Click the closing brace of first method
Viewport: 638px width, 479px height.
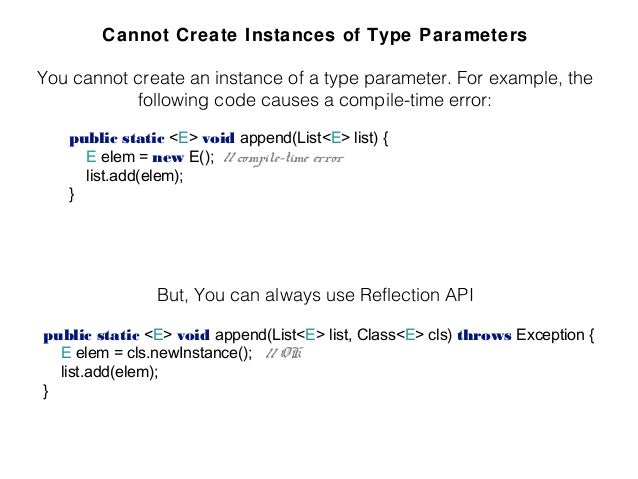coord(72,195)
